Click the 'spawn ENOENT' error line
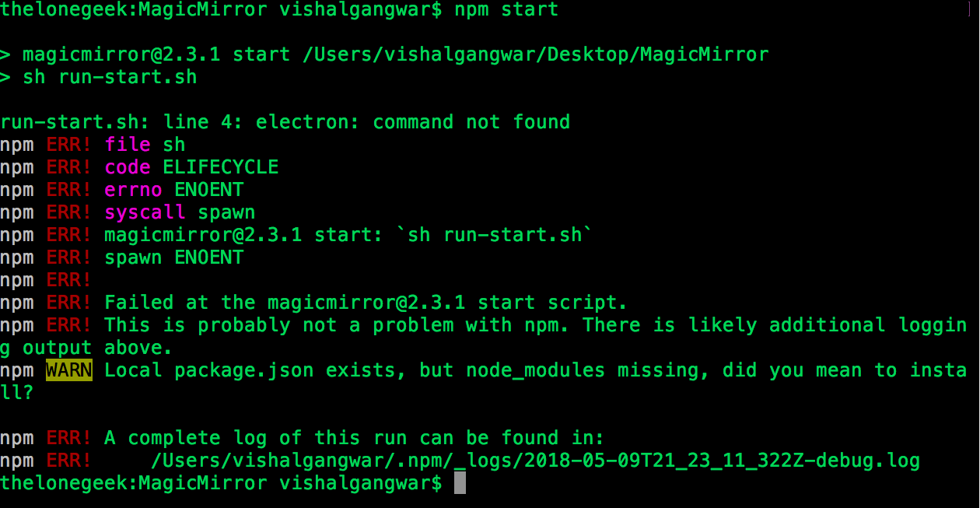Image resolution: width=980 pixels, height=508 pixels. click(174, 258)
